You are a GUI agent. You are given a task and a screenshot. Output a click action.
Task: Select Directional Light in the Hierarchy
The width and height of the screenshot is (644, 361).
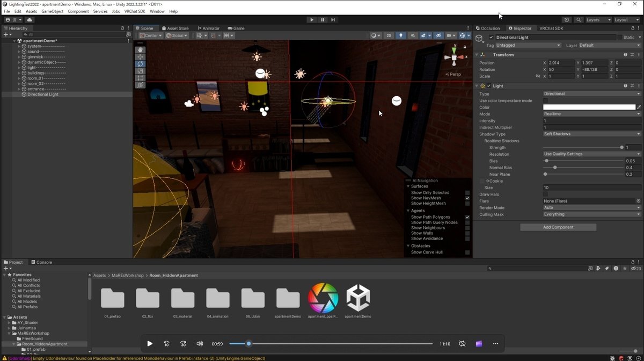(43, 95)
